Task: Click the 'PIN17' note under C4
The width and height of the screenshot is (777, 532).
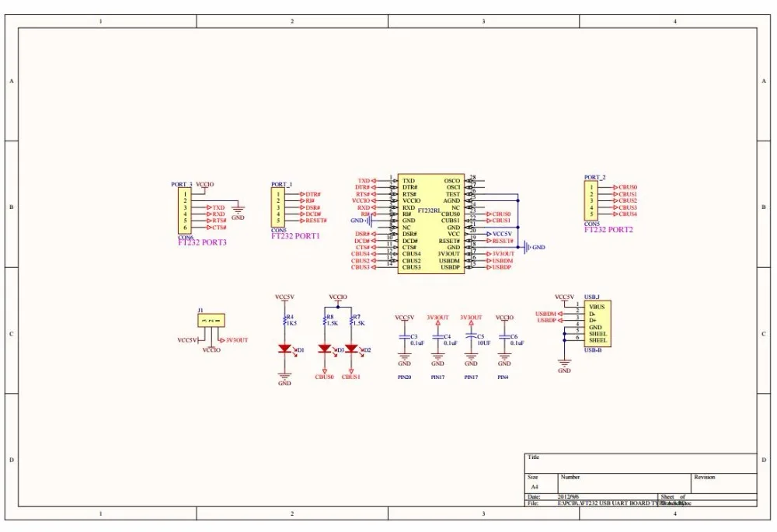Action: click(x=437, y=377)
